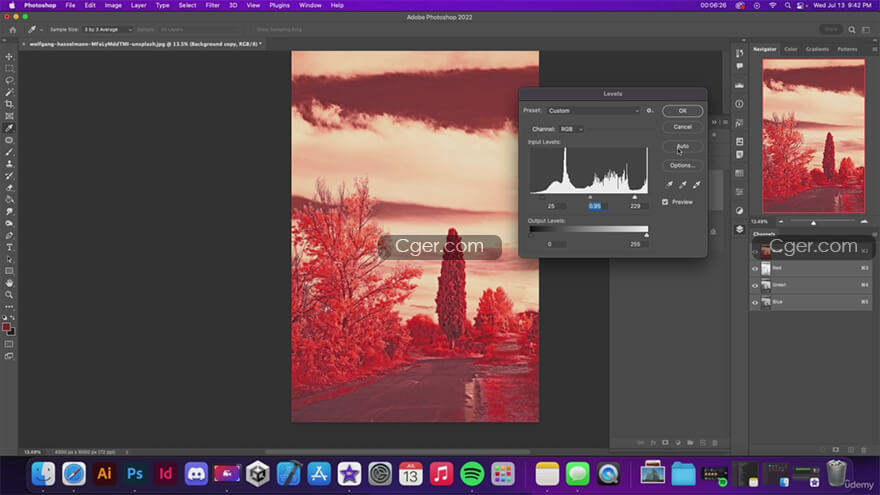Open the Layer menu

point(138,5)
